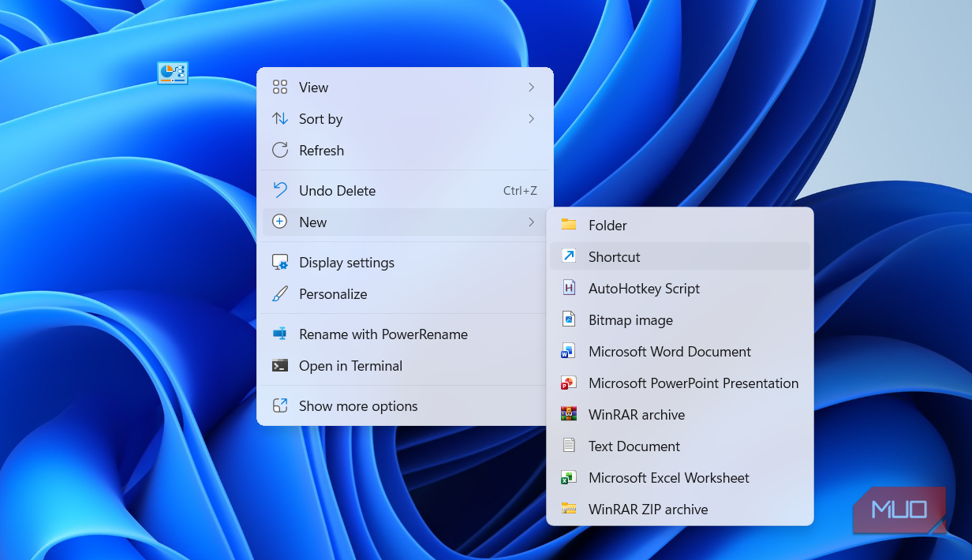Image resolution: width=972 pixels, height=560 pixels.
Task: Click the View grid icon
Action: click(x=280, y=87)
